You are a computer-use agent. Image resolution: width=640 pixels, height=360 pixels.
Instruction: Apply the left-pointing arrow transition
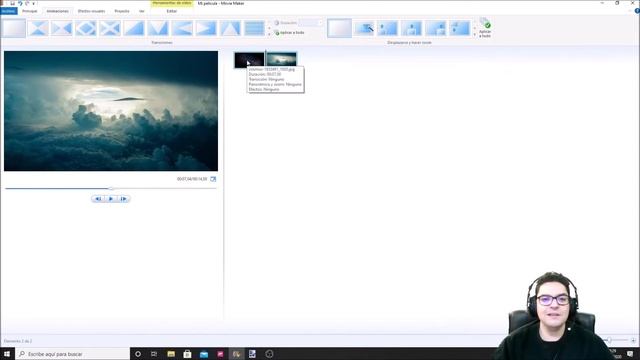click(x=182, y=28)
